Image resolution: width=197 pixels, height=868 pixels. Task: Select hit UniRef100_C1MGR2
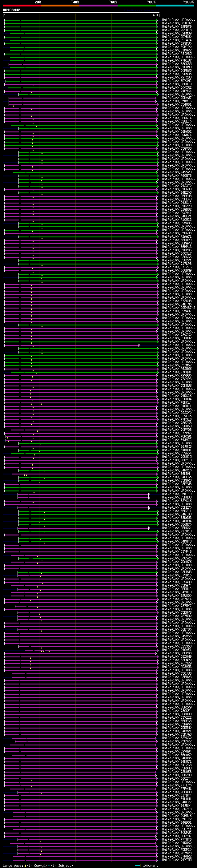[x=176, y=50]
